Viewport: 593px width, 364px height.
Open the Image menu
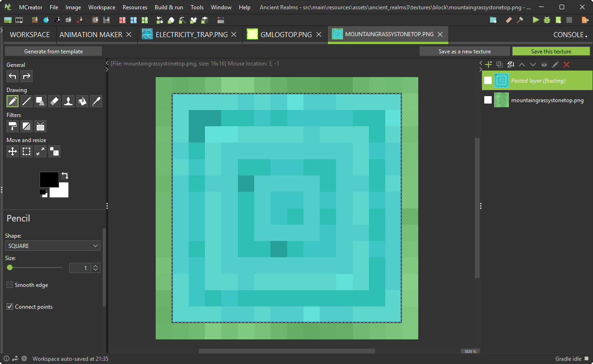[x=73, y=7]
